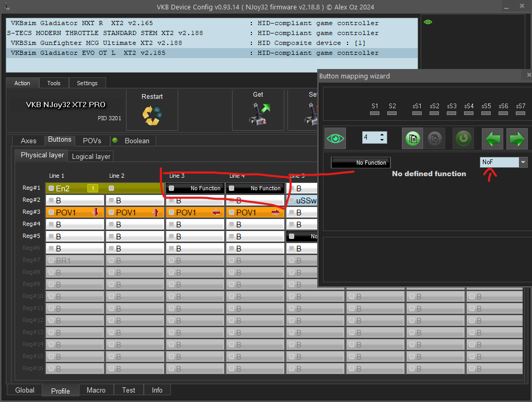The width and height of the screenshot is (532, 402).
Task: Go to next button with right arrow
Action: point(517,139)
